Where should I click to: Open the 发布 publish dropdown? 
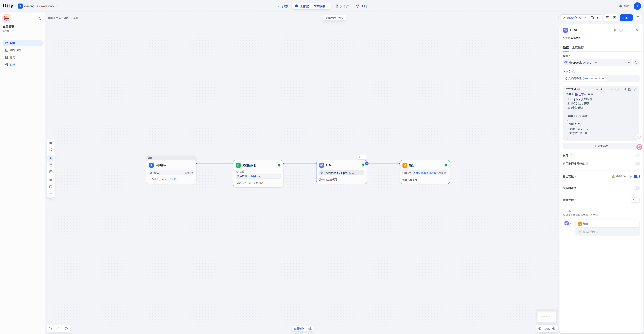coord(626,18)
